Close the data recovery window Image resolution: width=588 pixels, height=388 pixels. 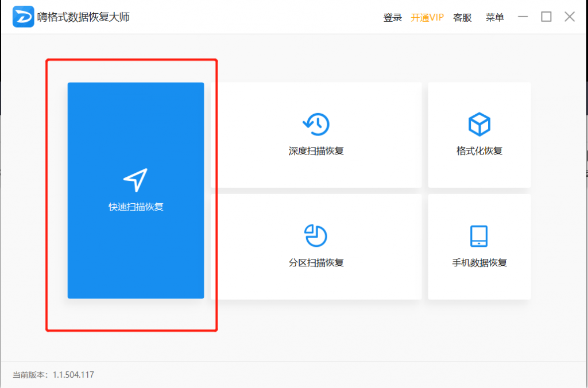tap(570, 17)
